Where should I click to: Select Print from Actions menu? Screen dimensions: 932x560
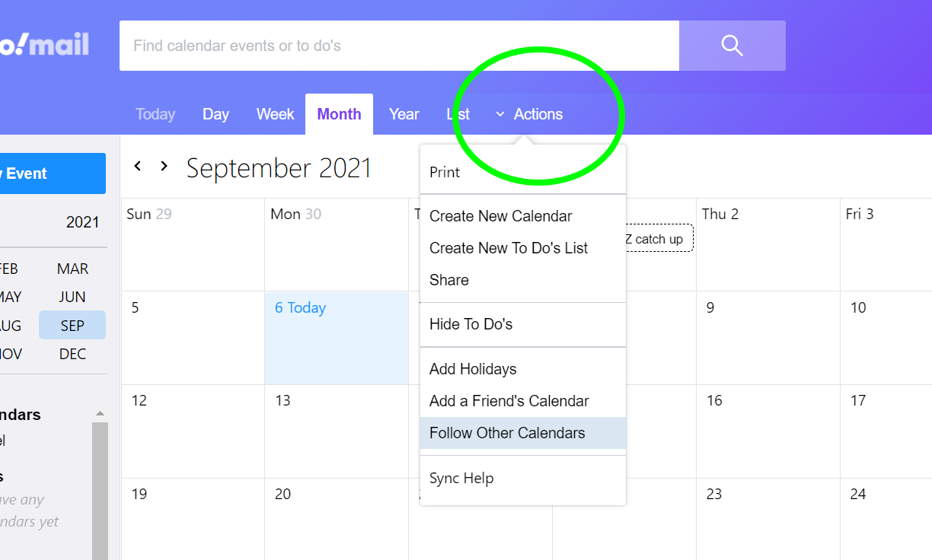coord(445,172)
